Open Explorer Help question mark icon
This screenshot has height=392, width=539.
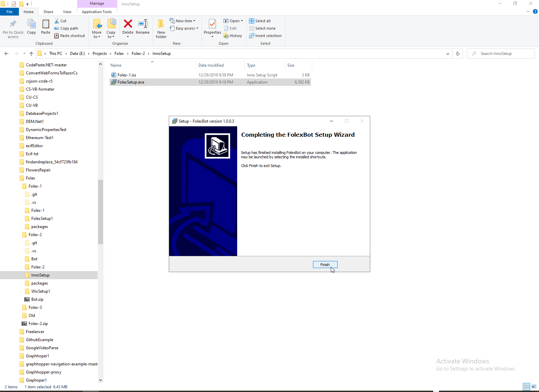coord(535,12)
